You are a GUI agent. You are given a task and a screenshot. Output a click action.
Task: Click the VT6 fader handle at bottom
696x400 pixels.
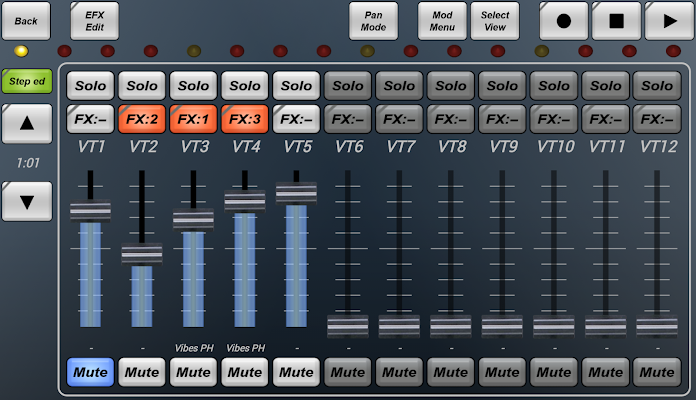[348, 326]
